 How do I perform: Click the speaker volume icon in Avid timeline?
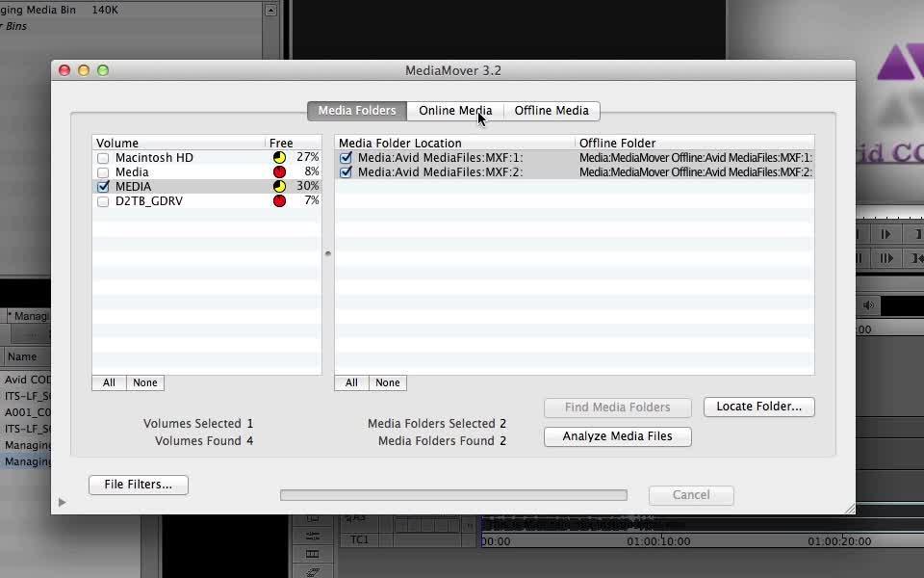pyautogui.click(x=868, y=305)
